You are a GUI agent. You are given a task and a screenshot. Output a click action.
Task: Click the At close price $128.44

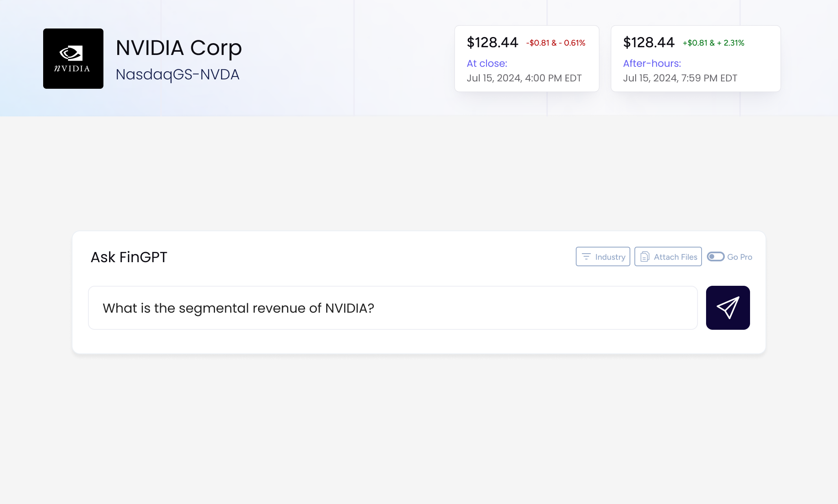pos(492,42)
